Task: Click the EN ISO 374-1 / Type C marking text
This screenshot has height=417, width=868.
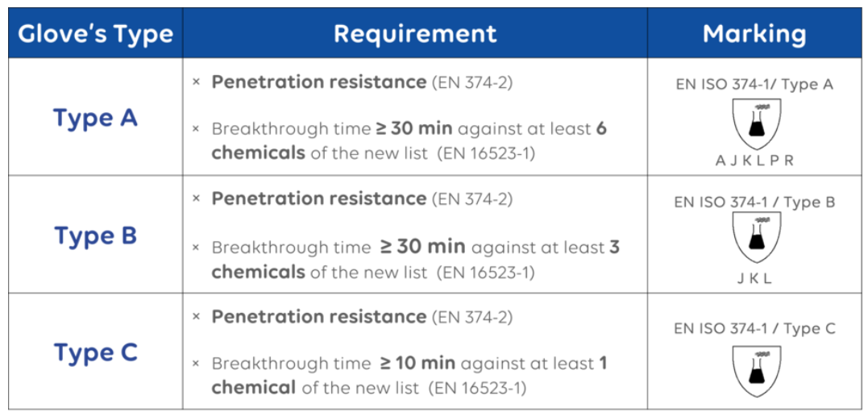Action: [x=754, y=328]
